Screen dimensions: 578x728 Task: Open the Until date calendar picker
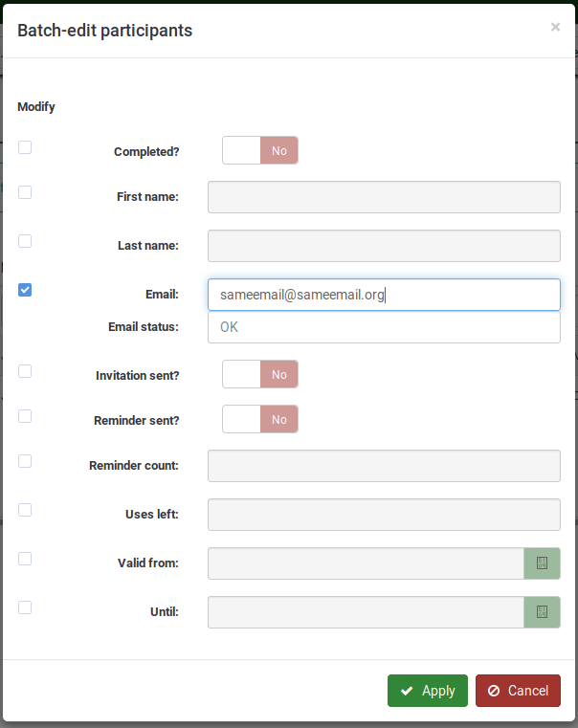tap(542, 612)
